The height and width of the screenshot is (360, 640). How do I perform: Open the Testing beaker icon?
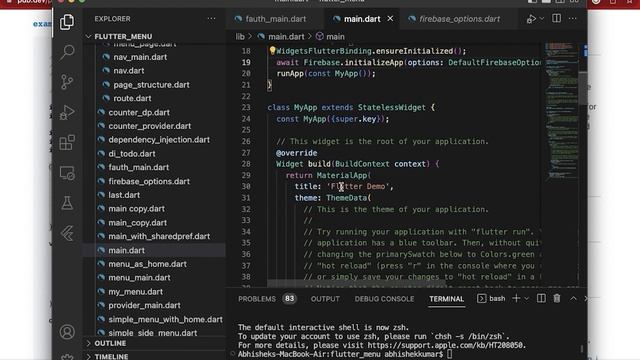[x=67, y=203]
